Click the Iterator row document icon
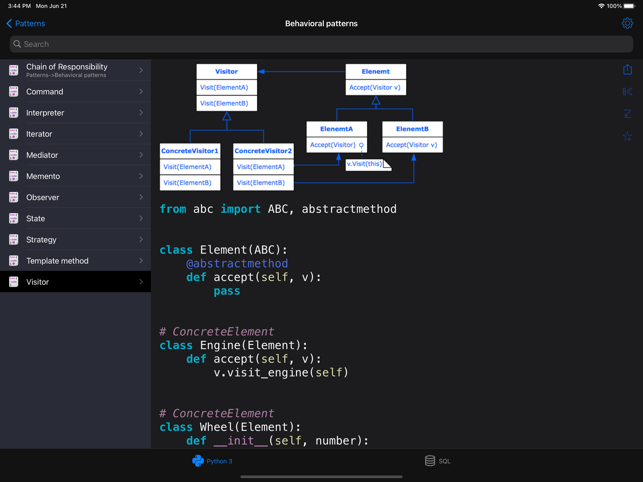 tap(14, 134)
